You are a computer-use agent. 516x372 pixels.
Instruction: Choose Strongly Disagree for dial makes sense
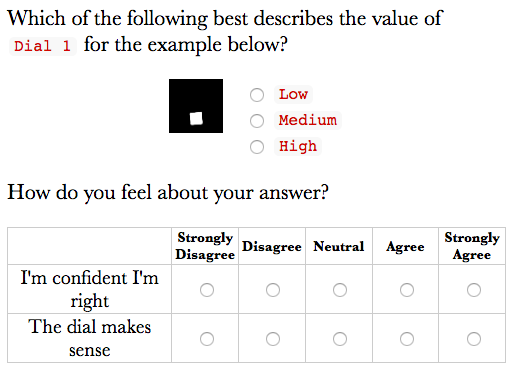207,339
